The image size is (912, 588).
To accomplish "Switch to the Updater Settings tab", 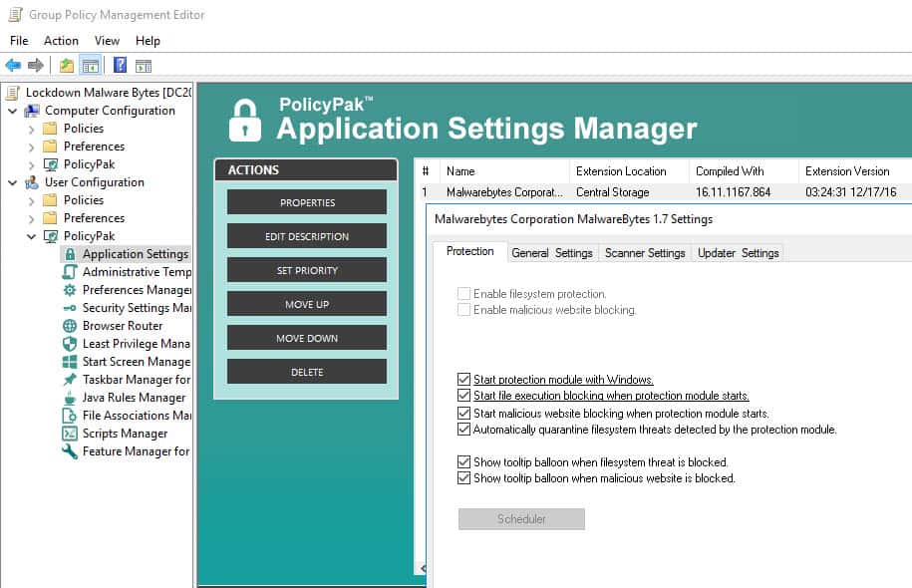I will click(x=739, y=253).
